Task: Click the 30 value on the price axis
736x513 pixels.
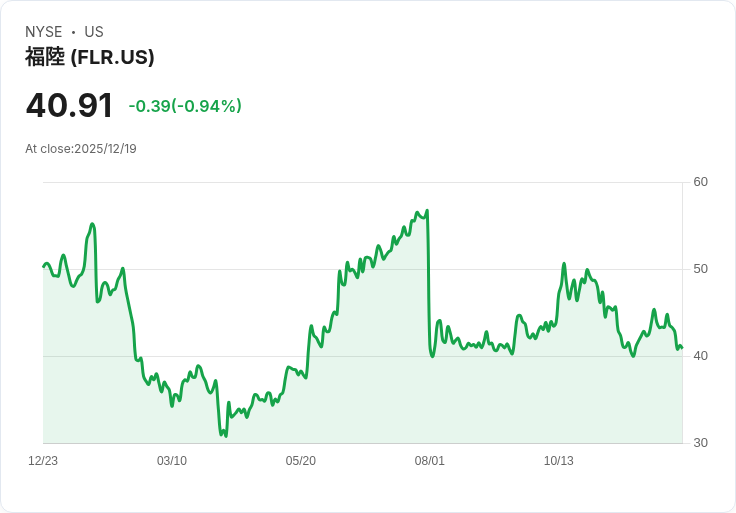Action: click(700, 443)
